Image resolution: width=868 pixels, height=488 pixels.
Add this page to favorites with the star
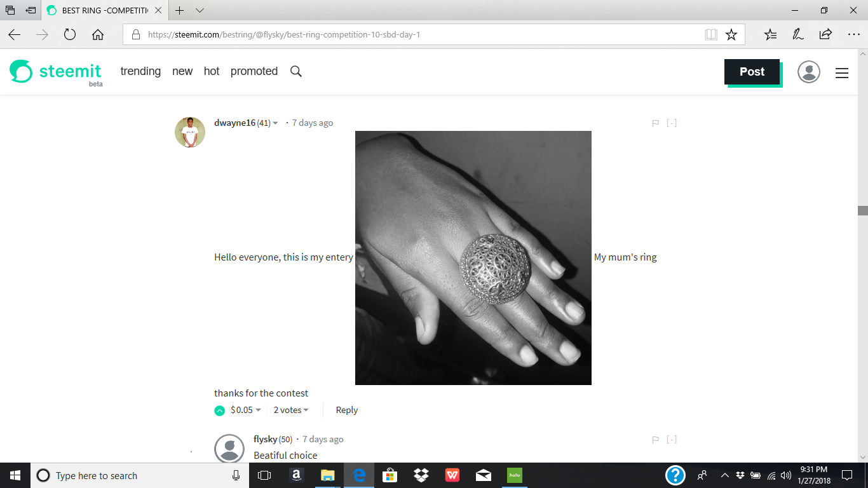(x=732, y=34)
